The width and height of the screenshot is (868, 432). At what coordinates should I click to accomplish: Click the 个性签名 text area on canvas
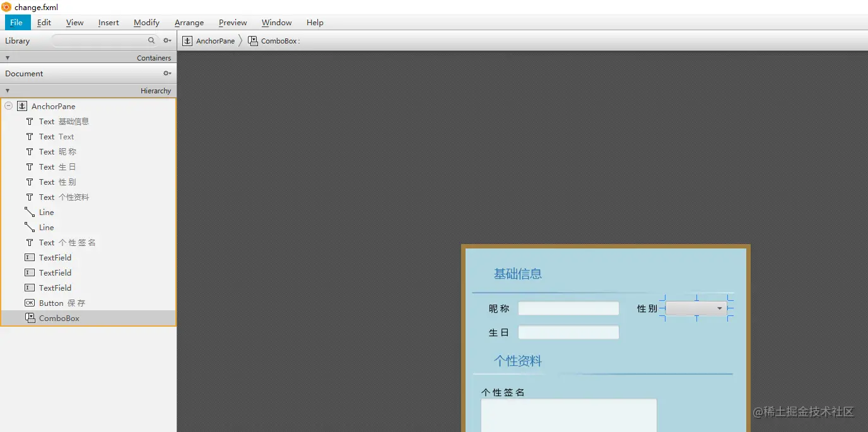click(568, 415)
